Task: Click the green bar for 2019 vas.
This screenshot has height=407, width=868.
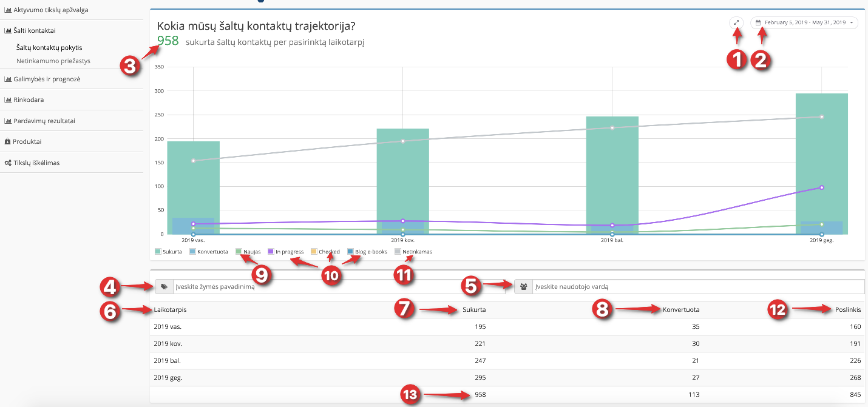Action: tap(193, 187)
